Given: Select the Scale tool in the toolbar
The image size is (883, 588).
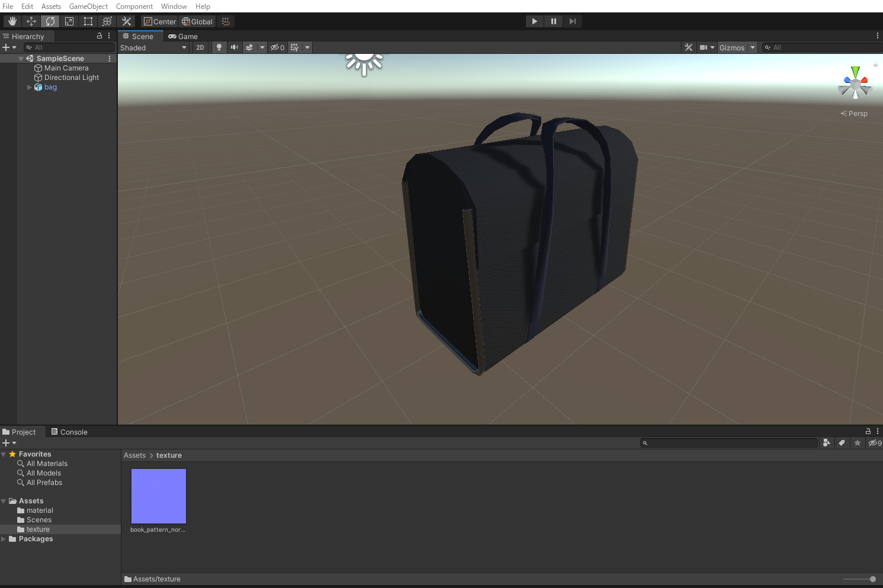Looking at the screenshot, I should [69, 21].
